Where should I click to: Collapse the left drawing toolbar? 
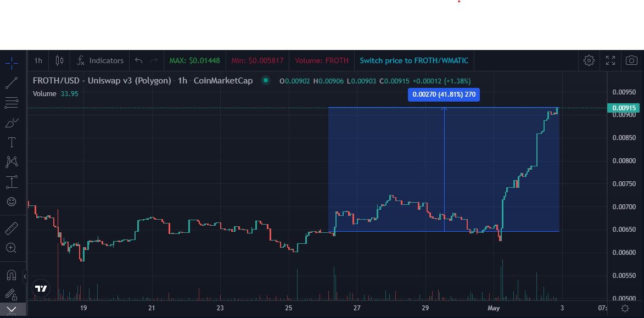click(x=25, y=276)
